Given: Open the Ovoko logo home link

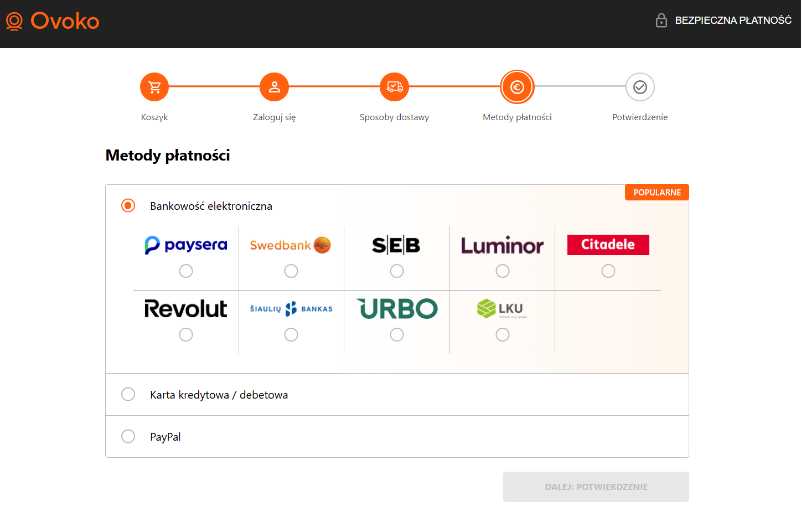Looking at the screenshot, I should tap(53, 21).
